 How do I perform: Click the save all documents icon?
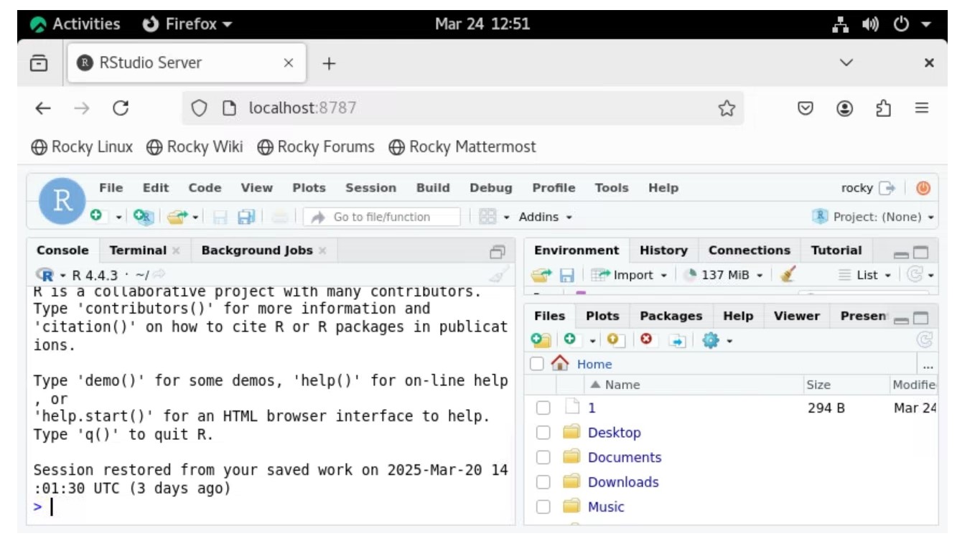pyautogui.click(x=246, y=217)
